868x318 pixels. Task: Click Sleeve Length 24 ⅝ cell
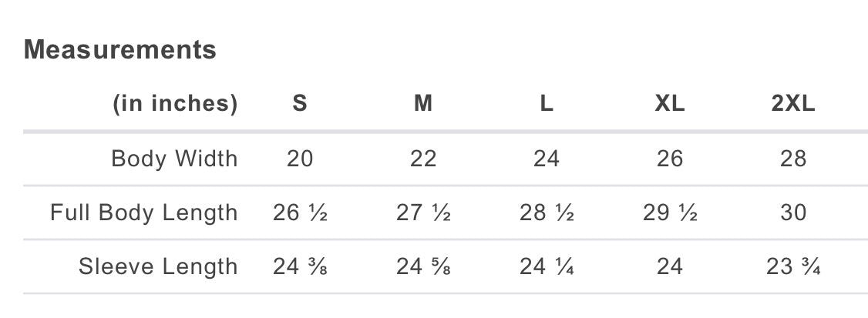[423, 266]
